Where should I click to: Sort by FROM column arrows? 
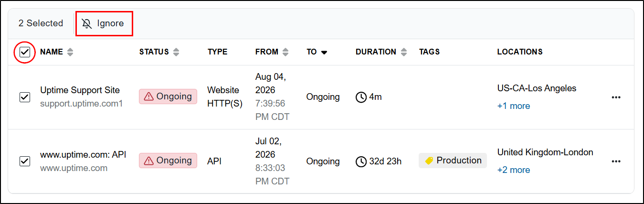[x=285, y=52]
